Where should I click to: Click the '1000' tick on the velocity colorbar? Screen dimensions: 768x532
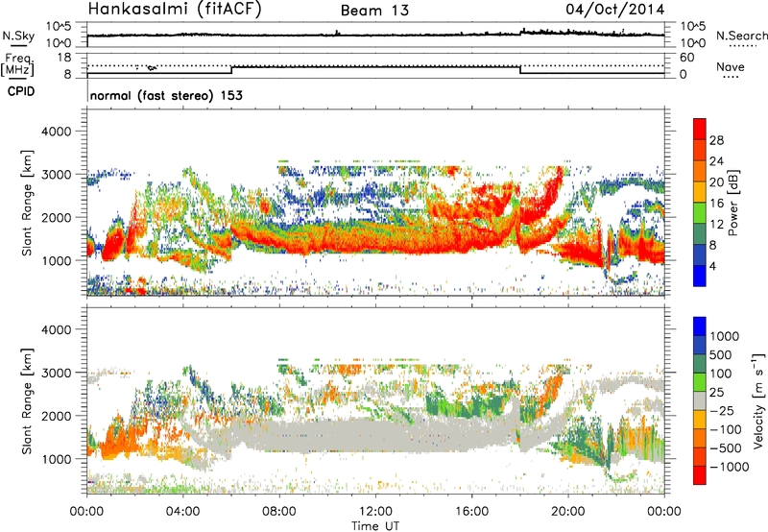[725, 336]
